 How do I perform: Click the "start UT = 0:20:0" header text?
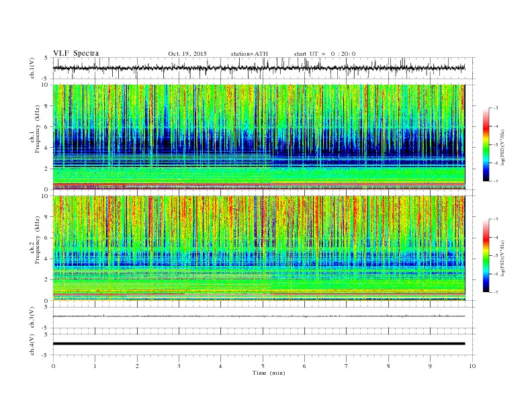click(x=324, y=54)
